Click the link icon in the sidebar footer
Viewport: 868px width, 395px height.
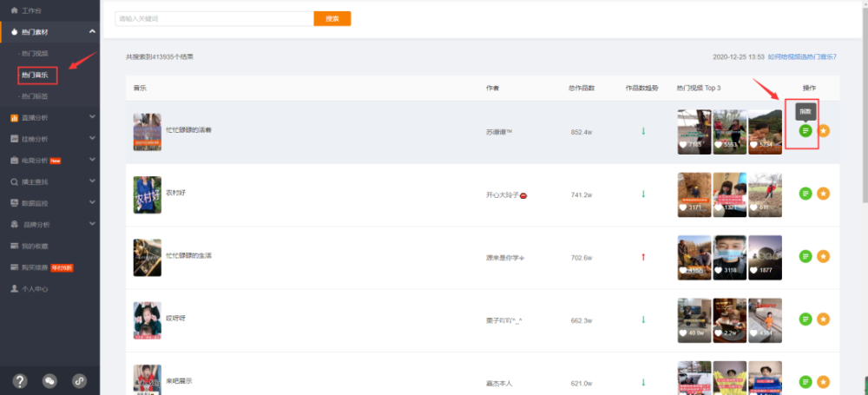tap(80, 381)
